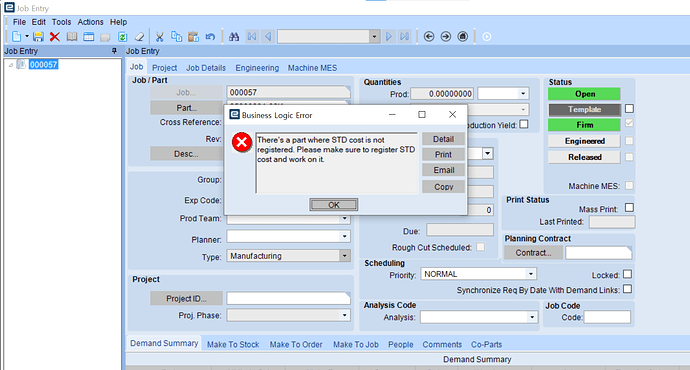Click the eraser clear icon
The width and height of the screenshot is (690, 370).
click(x=139, y=37)
